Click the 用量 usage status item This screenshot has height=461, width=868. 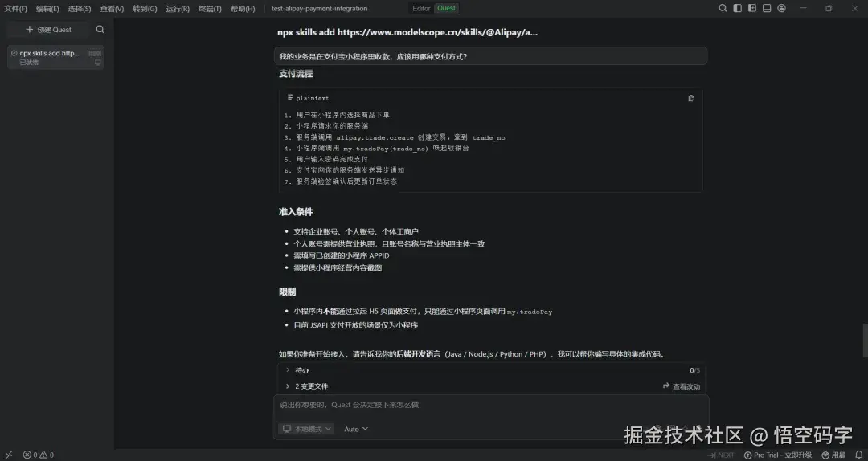pos(833,455)
